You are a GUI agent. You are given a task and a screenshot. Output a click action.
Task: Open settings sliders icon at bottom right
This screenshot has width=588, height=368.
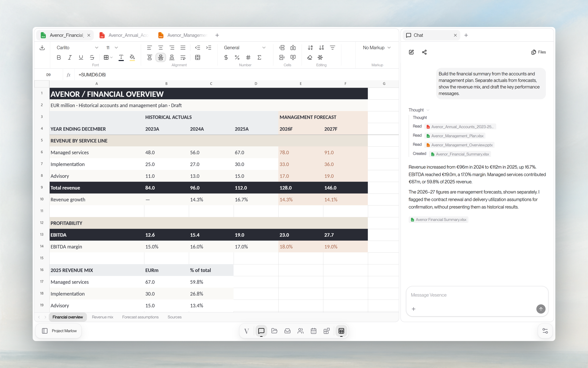[545, 331]
